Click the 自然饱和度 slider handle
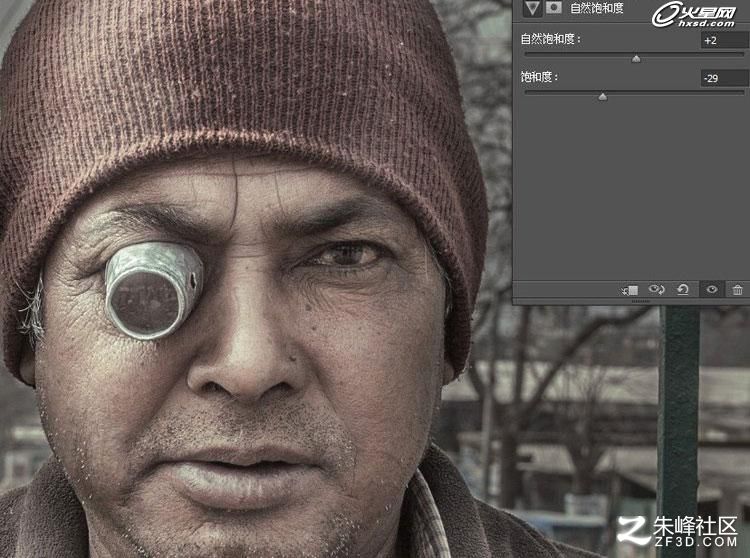Screen dimensions: 750x558 tap(636, 58)
